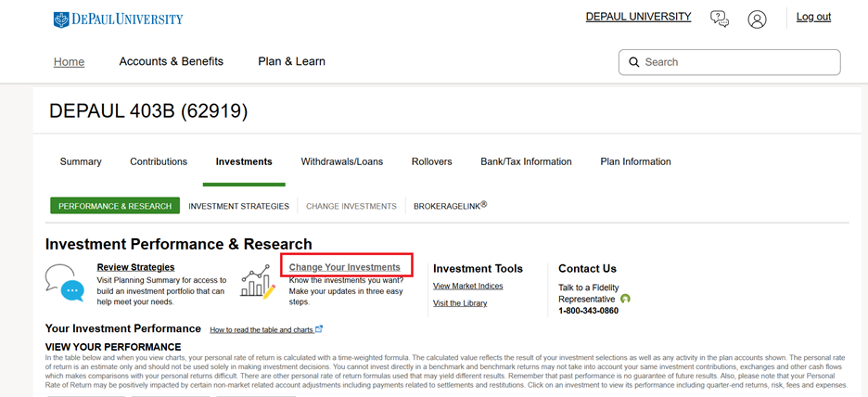Image resolution: width=868 pixels, height=397 pixels.
Task: Switch to the Contributions tab
Action: point(159,161)
